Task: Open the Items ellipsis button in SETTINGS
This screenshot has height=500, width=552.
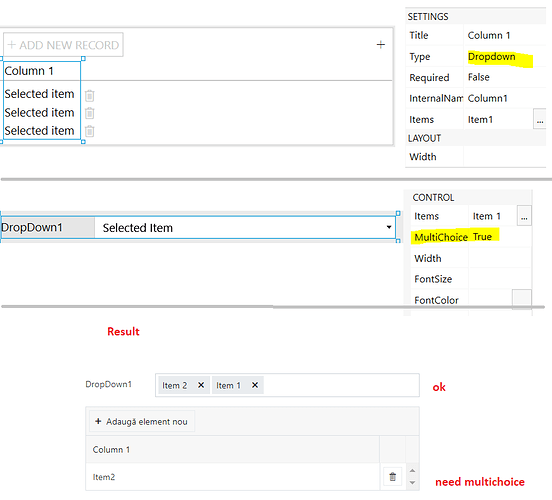Action: (x=540, y=119)
